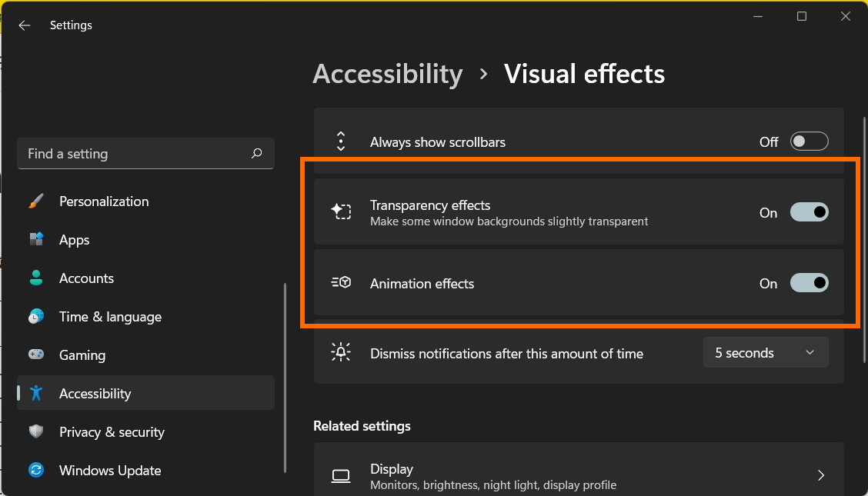Click 'Make some window backgrounds slightly transparent' text
The height and width of the screenshot is (496, 868).
(509, 221)
